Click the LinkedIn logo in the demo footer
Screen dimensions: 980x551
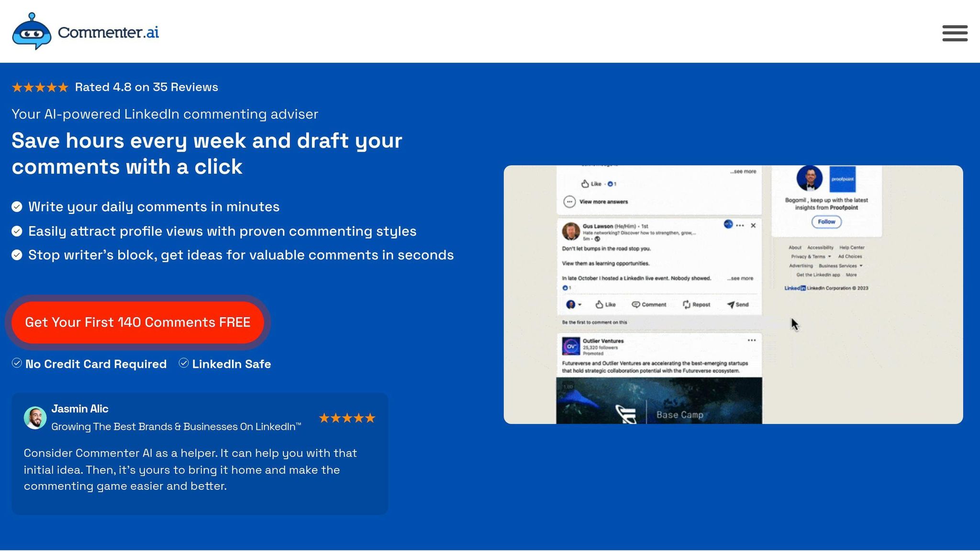795,288
